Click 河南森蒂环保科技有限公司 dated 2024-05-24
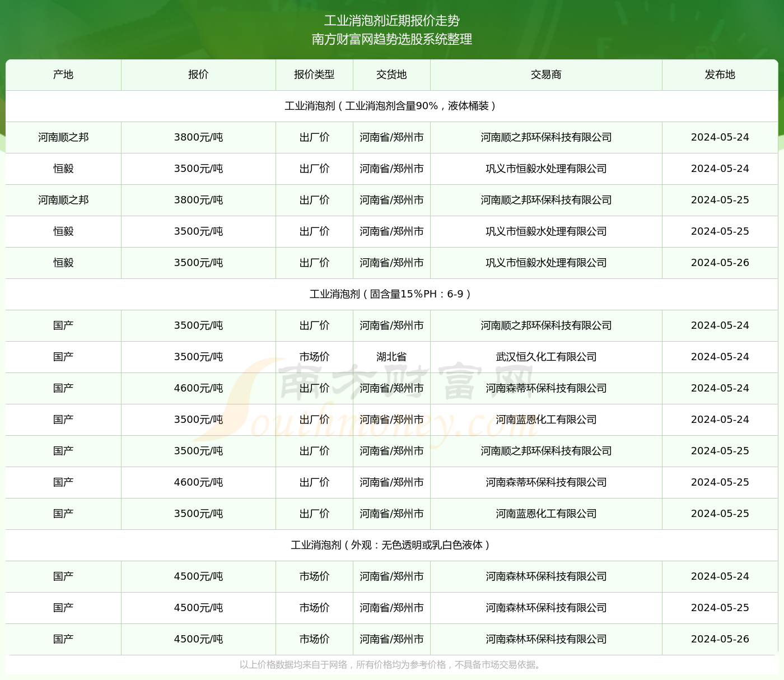Screen dimensions: 784x680 coord(546,388)
